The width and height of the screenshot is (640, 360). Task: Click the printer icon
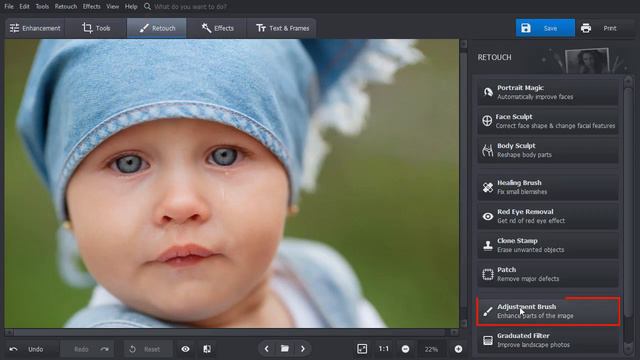tap(586, 28)
